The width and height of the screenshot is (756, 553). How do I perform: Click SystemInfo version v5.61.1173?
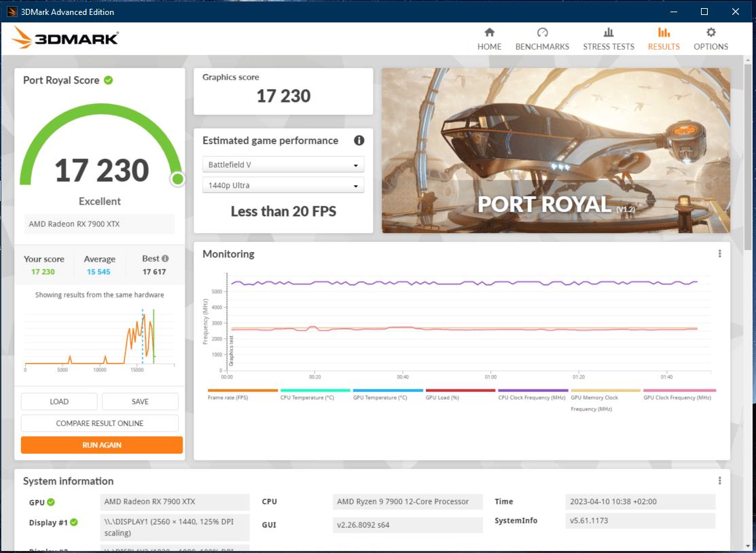pyautogui.click(x=641, y=520)
